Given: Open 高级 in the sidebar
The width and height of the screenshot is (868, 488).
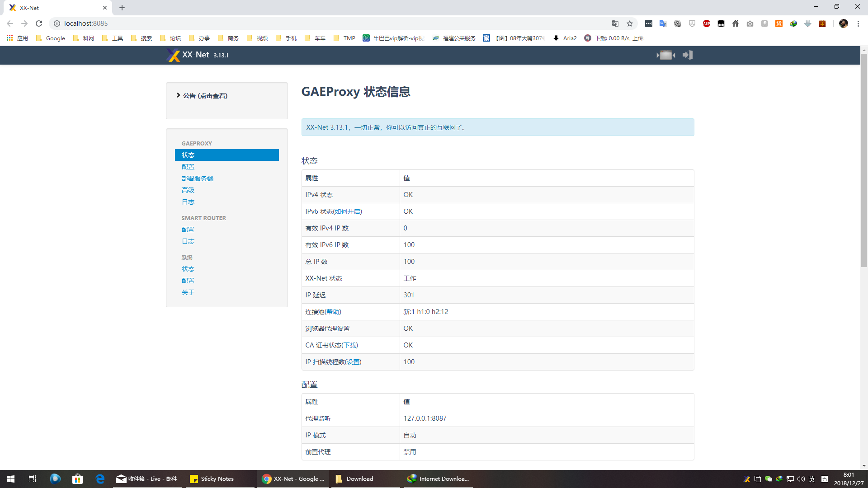Looking at the screenshot, I should point(188,190).
